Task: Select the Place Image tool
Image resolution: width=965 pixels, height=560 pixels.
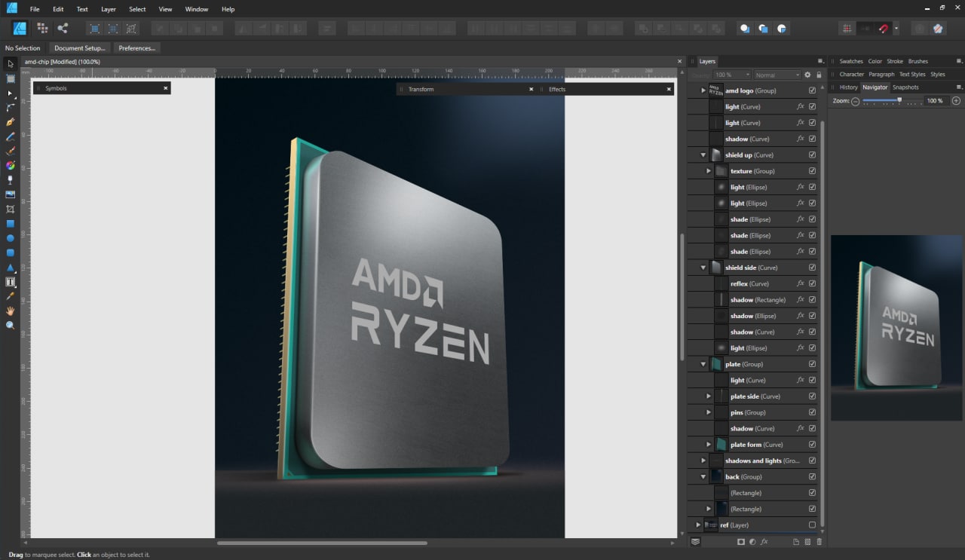Action: (11, 194)
